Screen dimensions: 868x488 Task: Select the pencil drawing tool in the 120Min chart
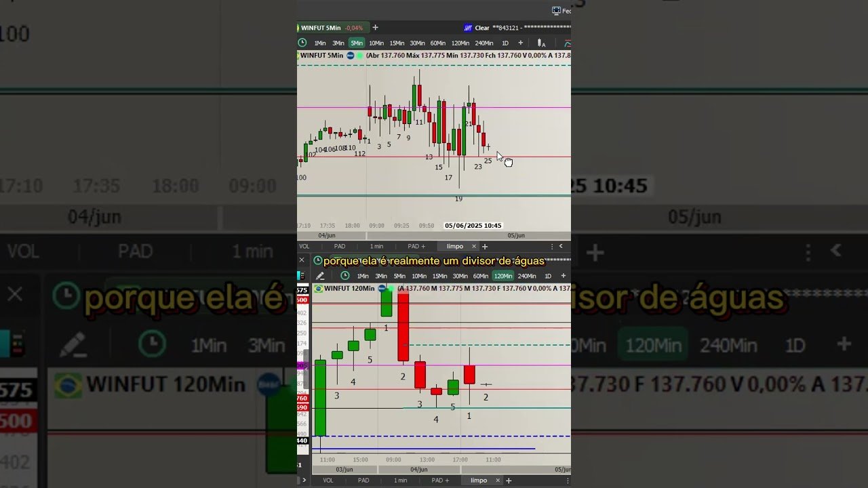(x=320, y=276)
